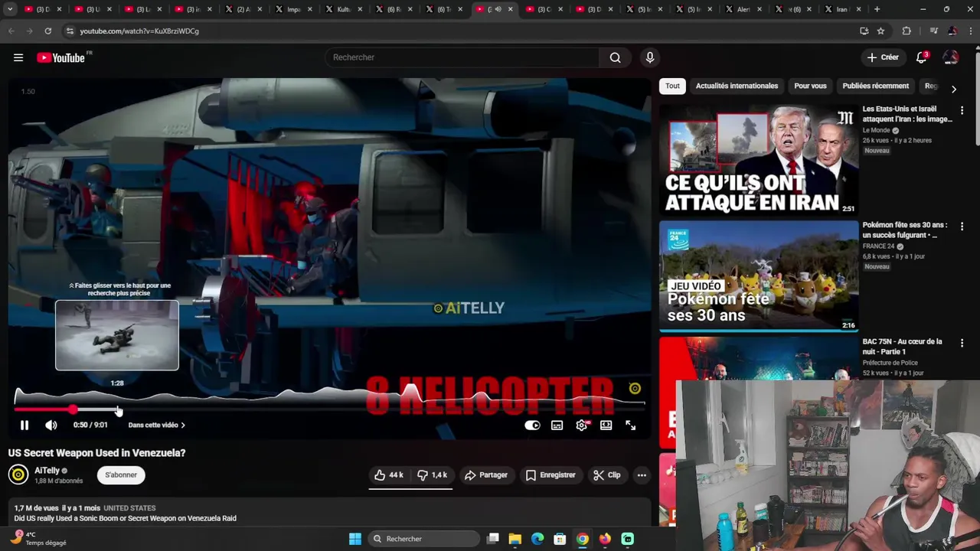Switch to the Iran X tab
Viewport: 980px width, 551px height.
pyautogui.click(x=842, y=9)
